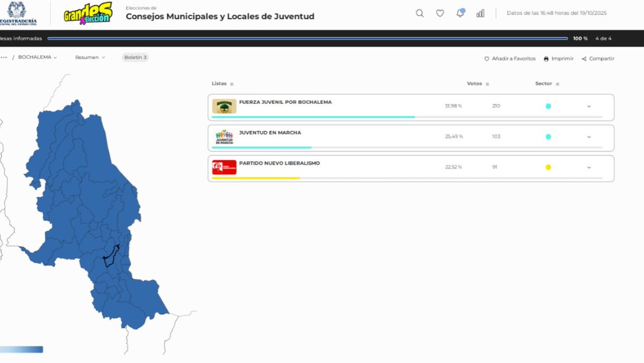Open the Resumen dropdown
Screen dimensions: 644x363
pos(90,57)
